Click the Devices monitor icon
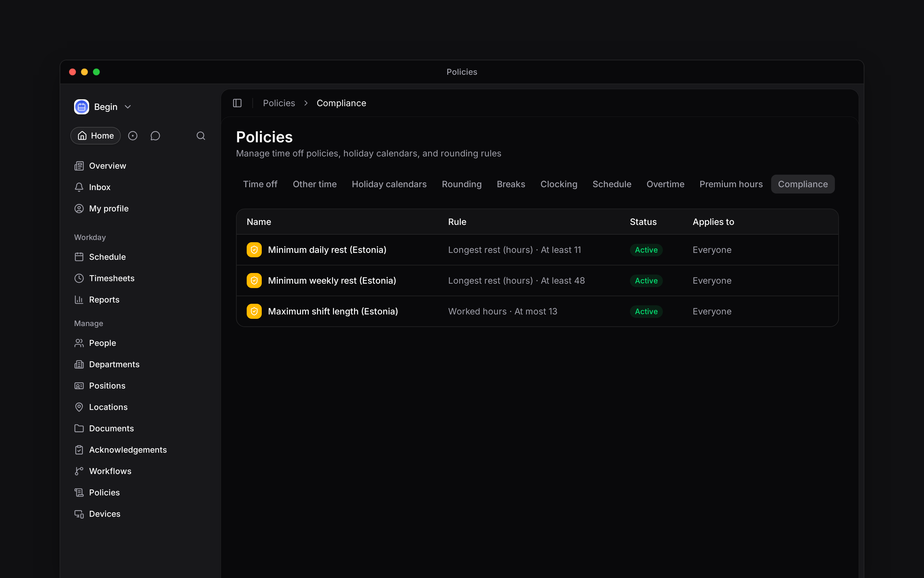Viewport: 924px width, 578px height. 79,514
